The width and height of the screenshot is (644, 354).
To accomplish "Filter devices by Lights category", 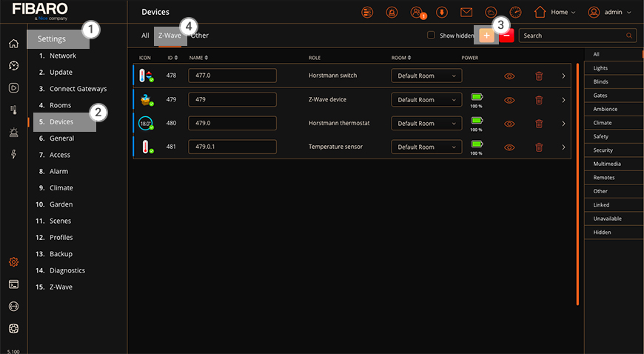I will [600, 68].
